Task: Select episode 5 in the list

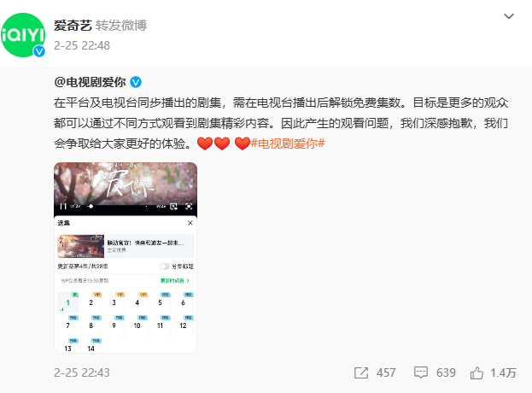Action: 161,302
